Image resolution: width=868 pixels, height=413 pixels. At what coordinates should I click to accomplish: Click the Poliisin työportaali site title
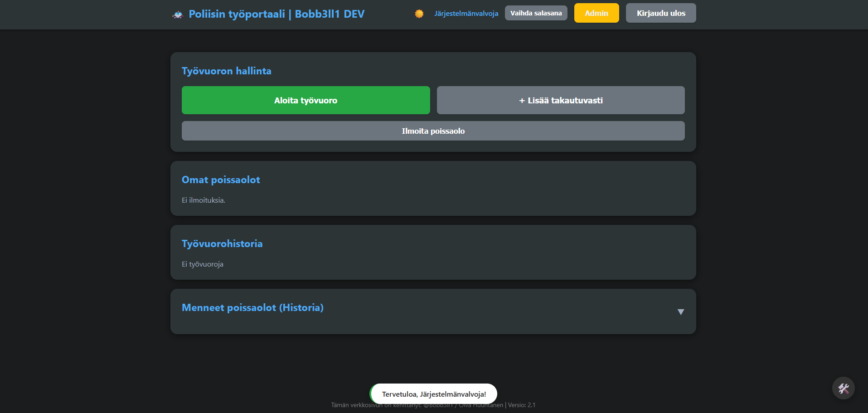point(276,14)
